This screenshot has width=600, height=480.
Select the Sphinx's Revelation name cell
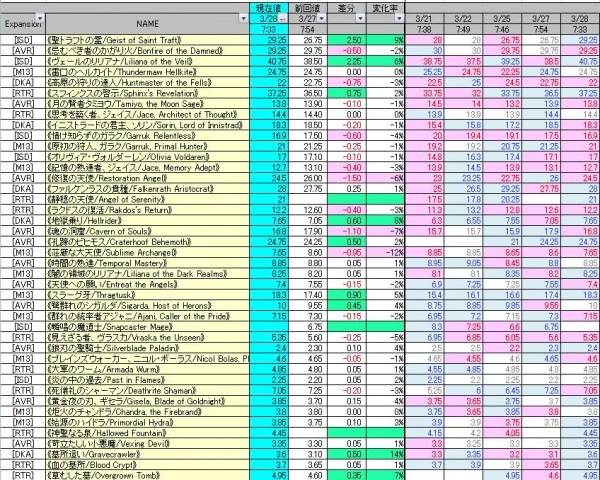coord(147,93)
